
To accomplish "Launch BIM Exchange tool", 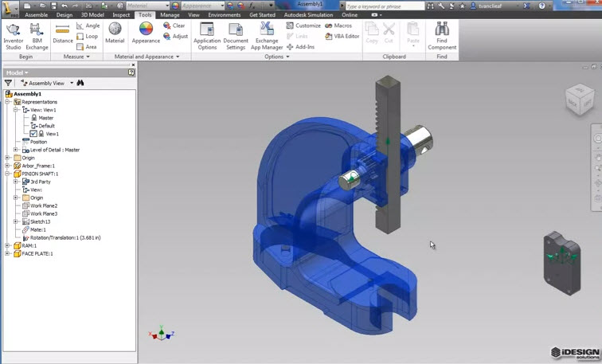I will 37,36.
